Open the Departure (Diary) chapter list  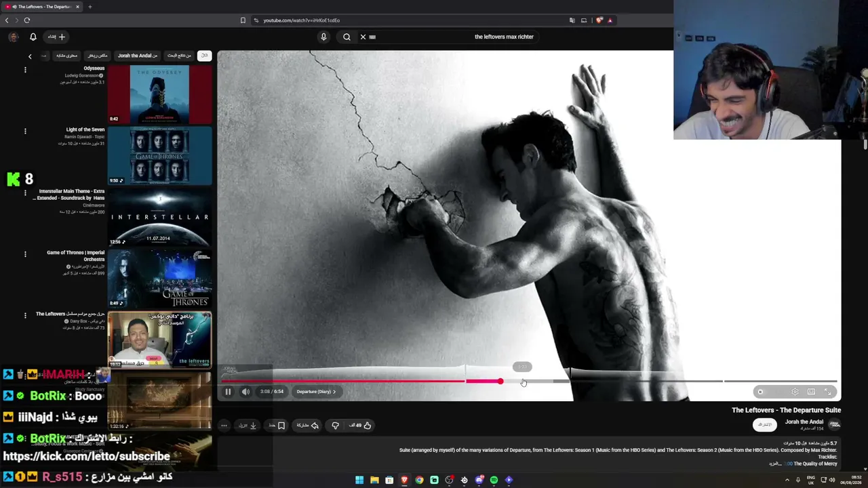(316, 392)
